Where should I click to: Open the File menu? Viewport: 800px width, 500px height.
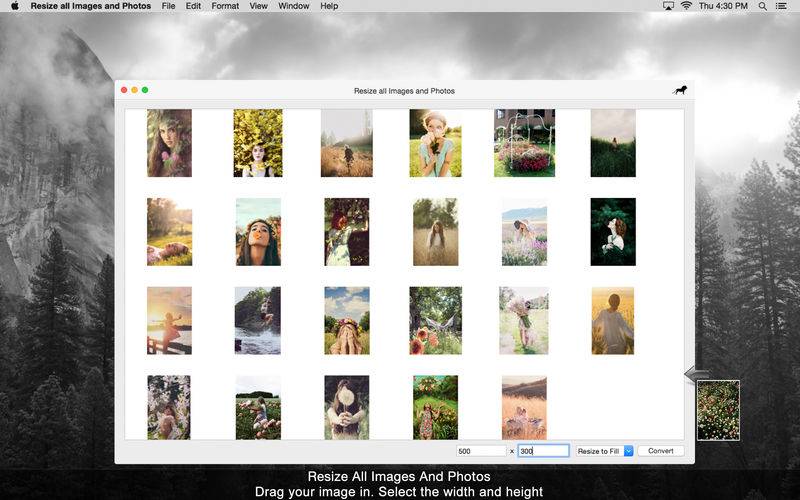click(x=168, y=6)
